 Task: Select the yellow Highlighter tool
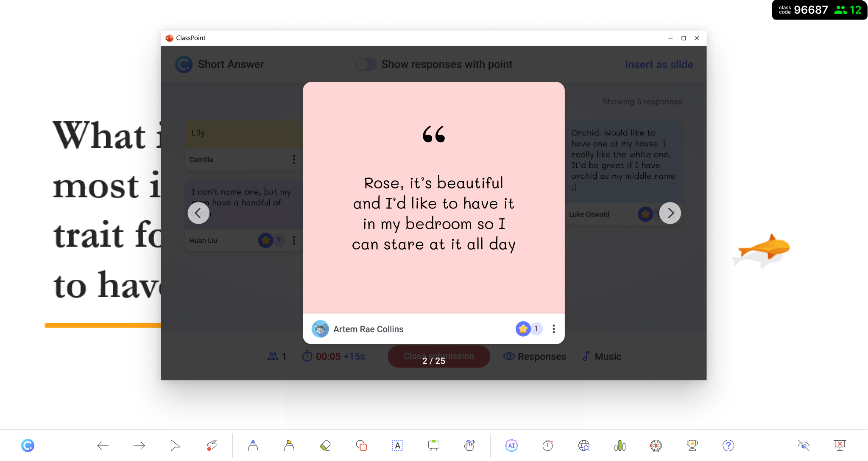(x=289, y=445)
